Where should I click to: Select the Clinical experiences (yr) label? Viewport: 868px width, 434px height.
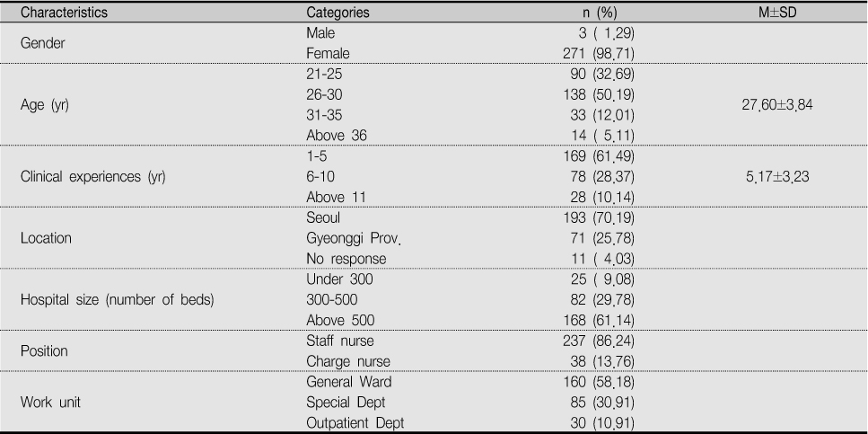tap(93, 177)
